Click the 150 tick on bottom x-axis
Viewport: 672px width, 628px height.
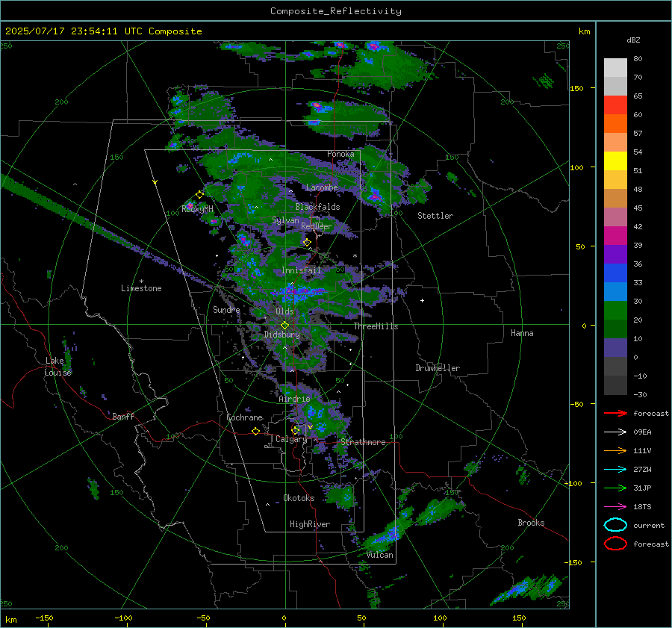click(519, 618)
